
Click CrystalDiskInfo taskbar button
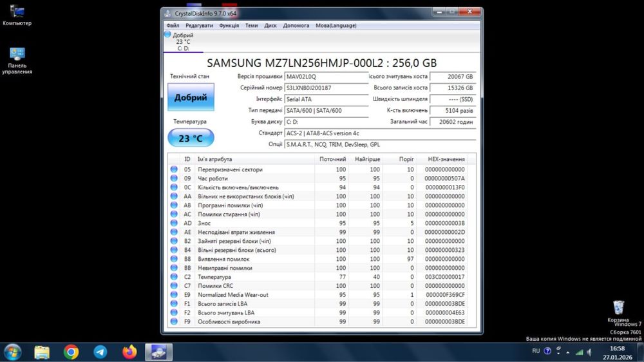pyautogui.click(x=158, y=352)
